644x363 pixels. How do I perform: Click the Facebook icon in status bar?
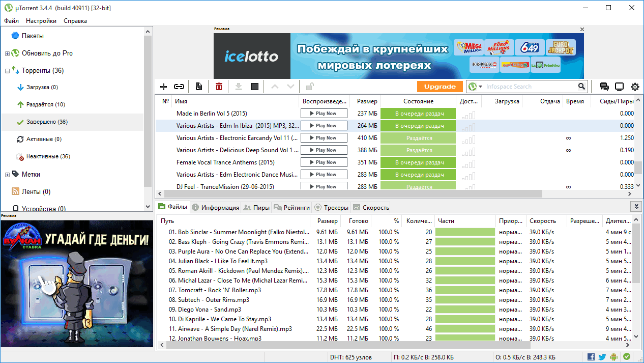591,357
